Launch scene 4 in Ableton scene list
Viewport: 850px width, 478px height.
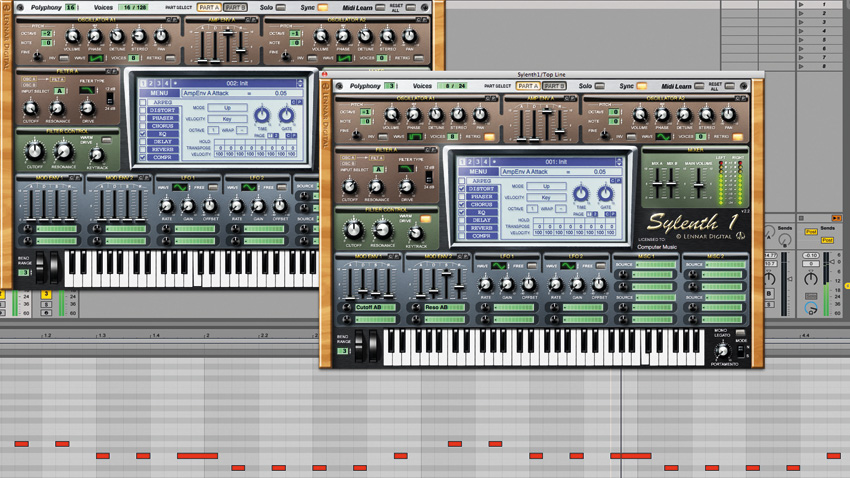(801, 31)
